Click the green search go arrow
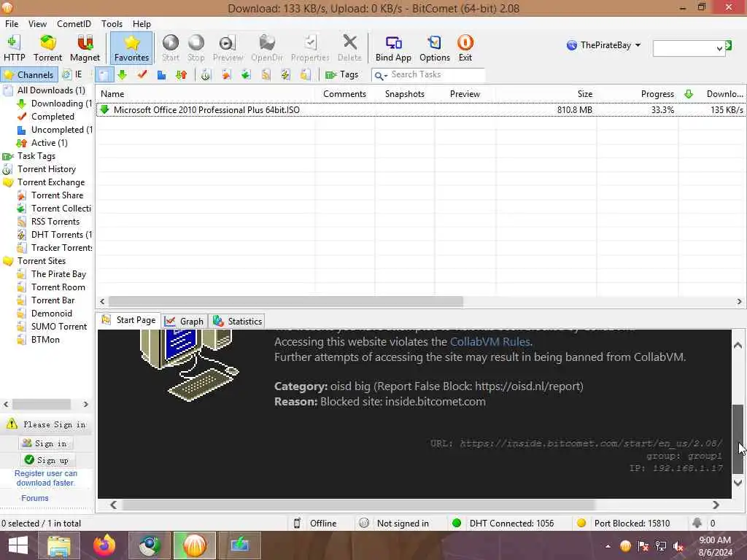This screenshot has height=560, width=747. (x=729, y=45)
